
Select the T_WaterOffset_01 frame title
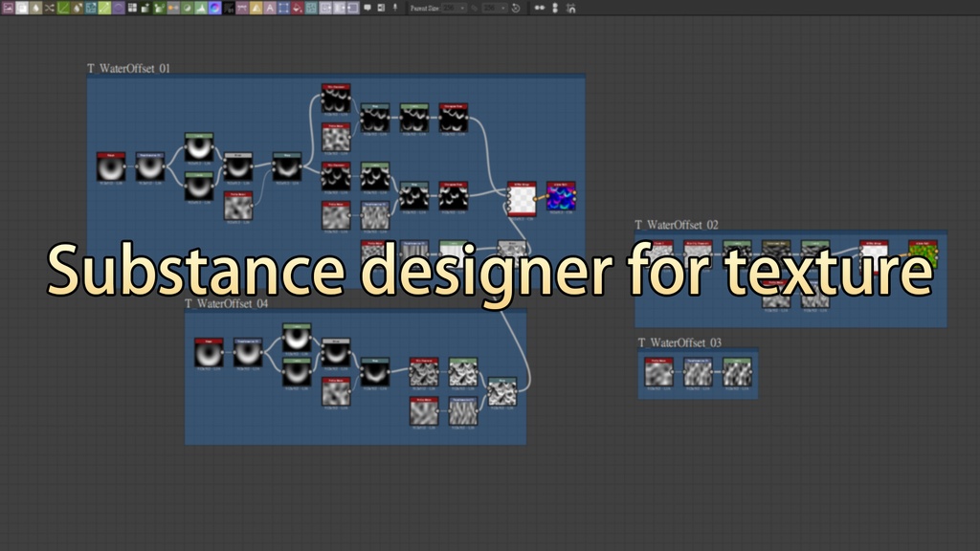point(128,68)
